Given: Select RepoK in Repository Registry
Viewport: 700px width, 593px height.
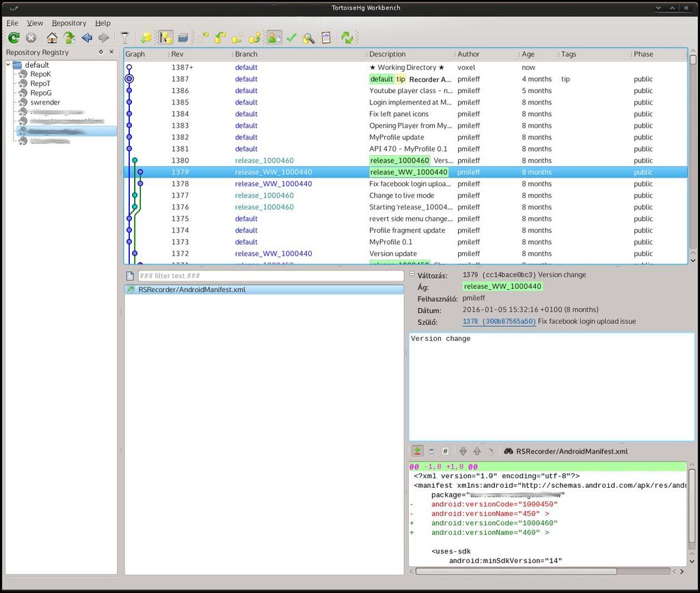Looking at the screenshot, I should 40,74.
